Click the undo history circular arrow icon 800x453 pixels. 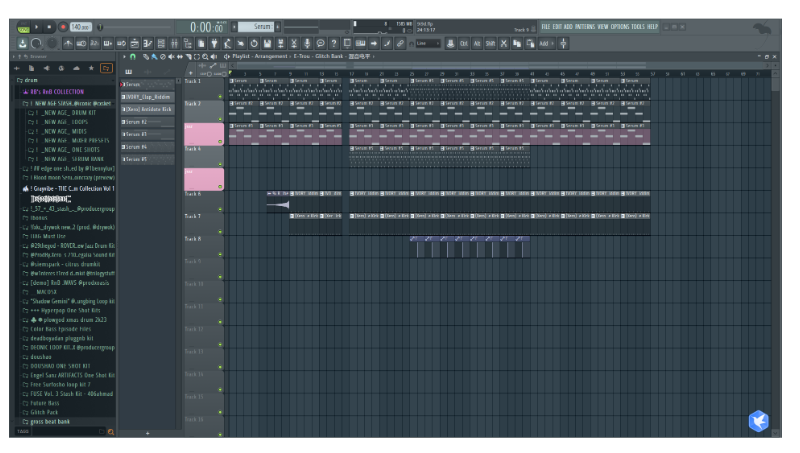click(254, 44)
